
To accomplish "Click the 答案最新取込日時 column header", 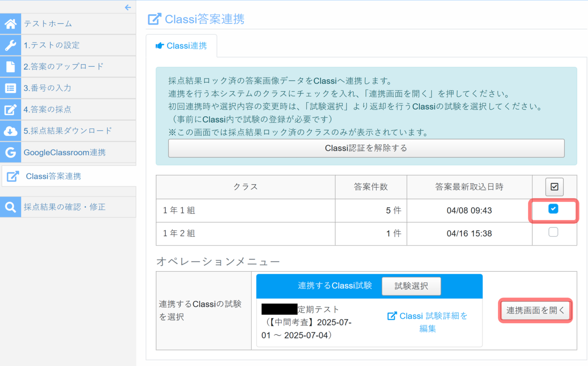I will pos(470,187).
